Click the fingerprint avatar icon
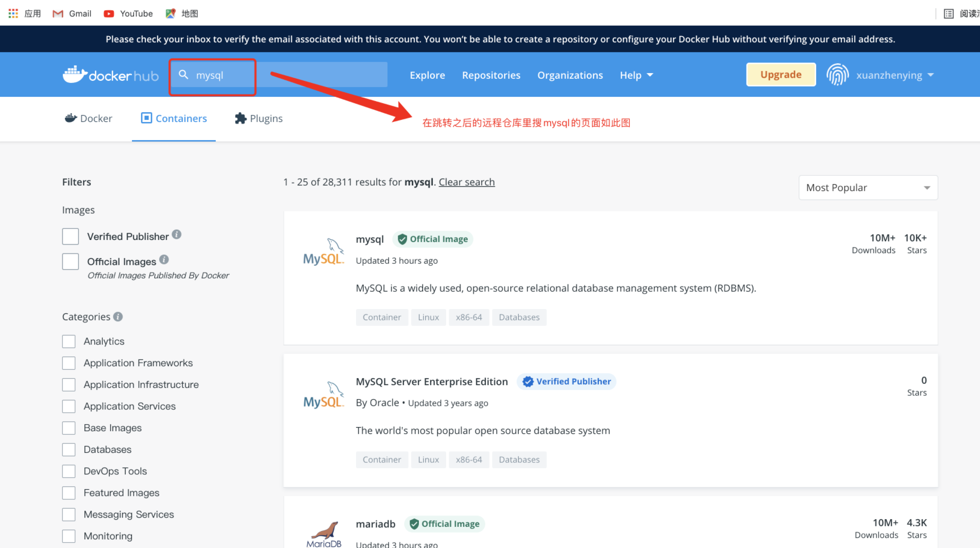This screenshot has height=548, width=980. pos(838,75)
